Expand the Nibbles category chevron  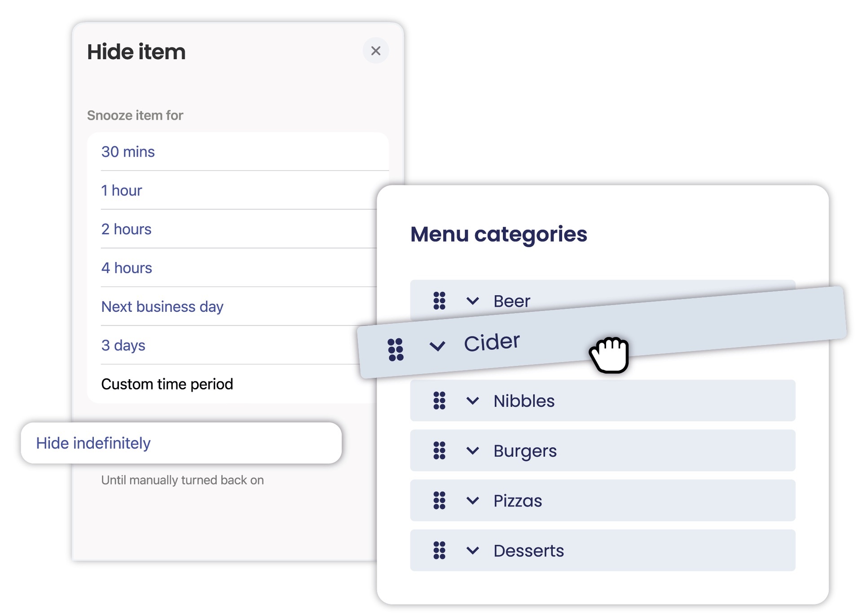click(472, 401)
